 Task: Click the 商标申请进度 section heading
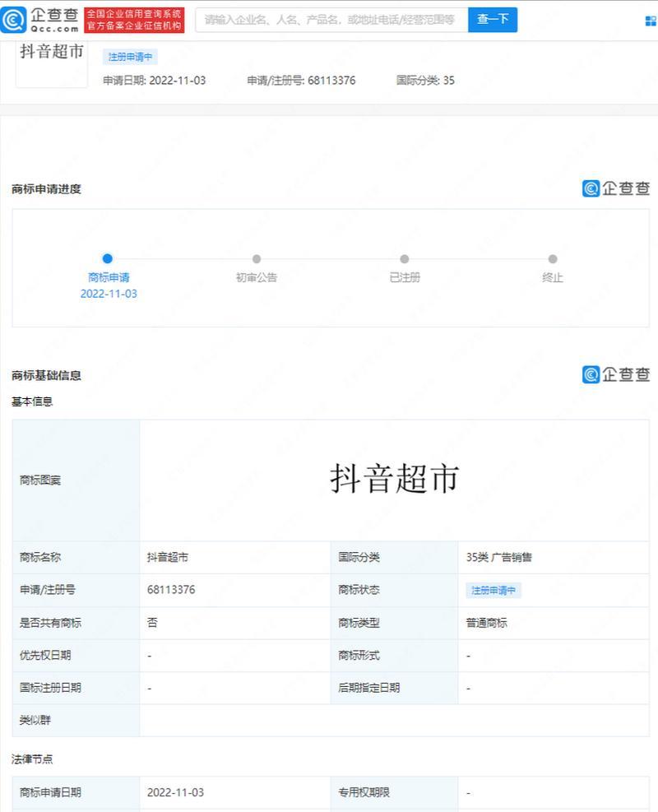pyautogui.click(x=47, y=189)
